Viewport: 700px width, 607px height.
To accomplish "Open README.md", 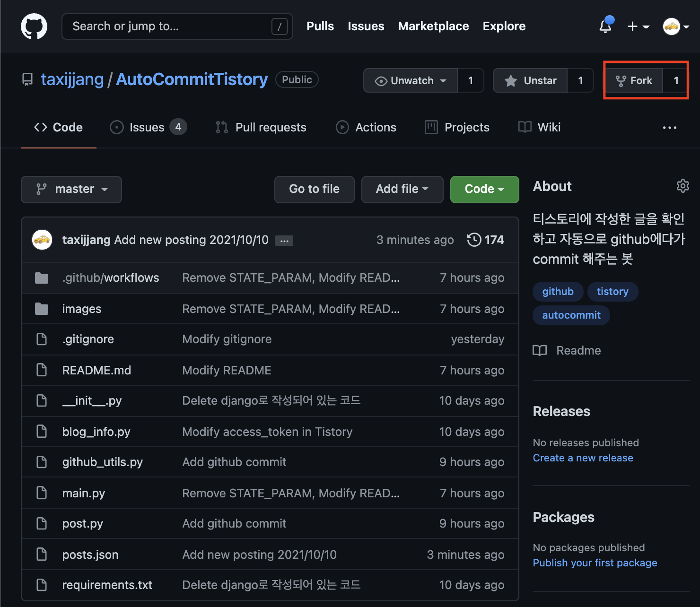I will tap(96, 370).
